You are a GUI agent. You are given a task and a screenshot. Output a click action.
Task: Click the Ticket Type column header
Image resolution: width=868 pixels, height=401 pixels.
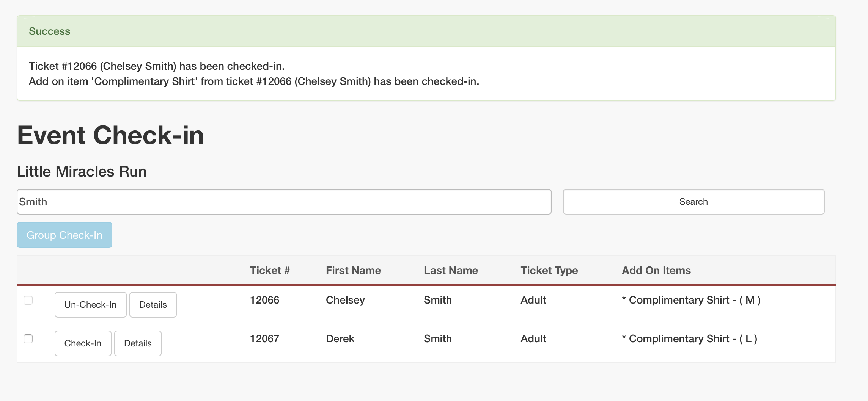tap(549, 271)
